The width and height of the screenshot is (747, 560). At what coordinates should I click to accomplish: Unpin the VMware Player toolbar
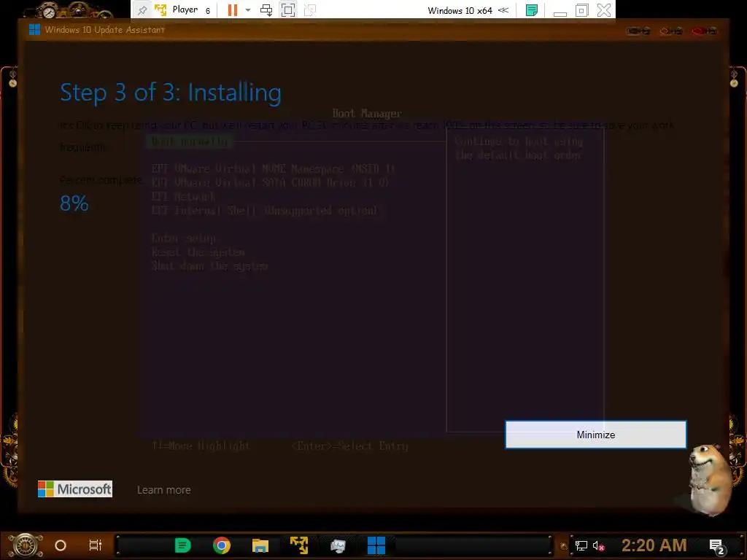pos(142,10)
